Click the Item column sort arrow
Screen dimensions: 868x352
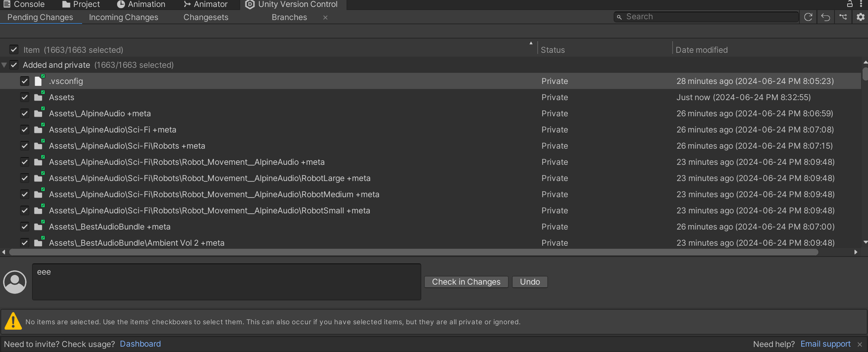coord(531,43)
